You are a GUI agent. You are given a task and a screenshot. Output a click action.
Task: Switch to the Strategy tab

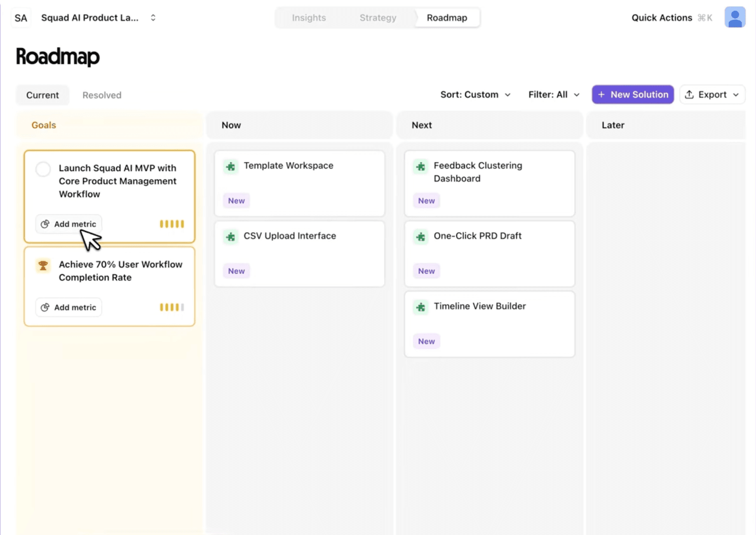[378, 18]
